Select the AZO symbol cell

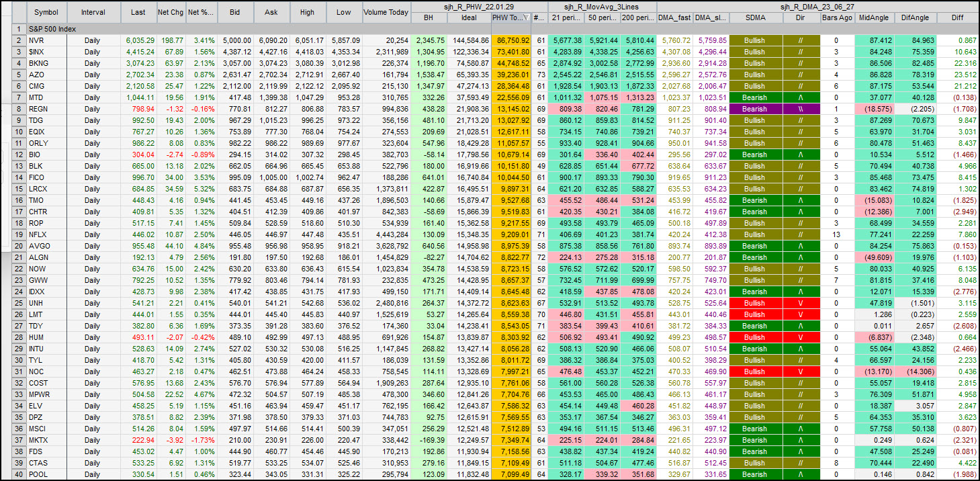click(x=46, y=75)
